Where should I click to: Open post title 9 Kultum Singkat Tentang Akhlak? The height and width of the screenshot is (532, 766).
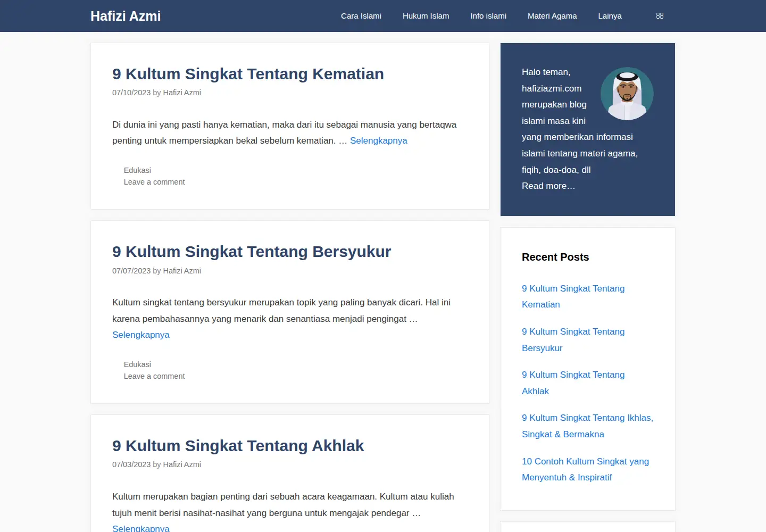coord(238,446)
